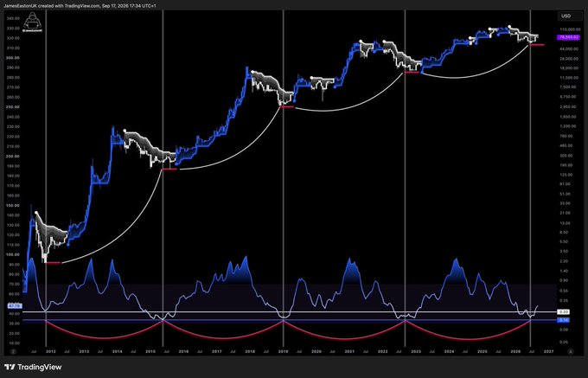Click the 2027 label on time axis
The width and height of the screenshot is (588, 378).
tap(548, 352)
